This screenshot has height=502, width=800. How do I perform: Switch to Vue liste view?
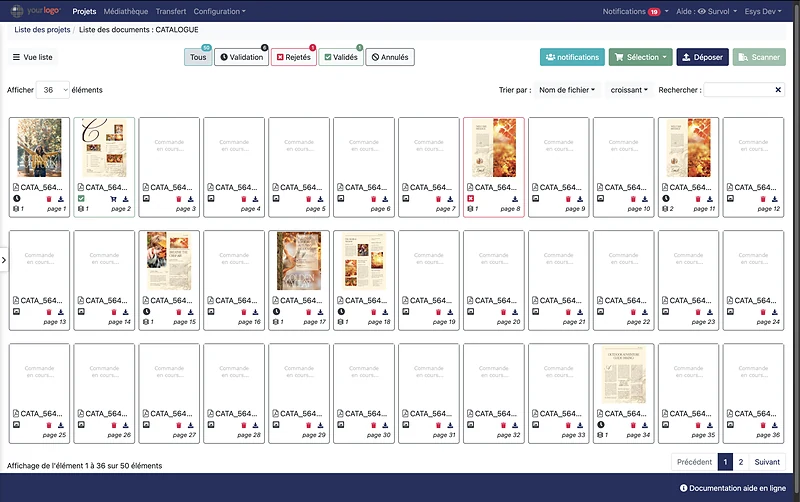[x=33, y=57]
